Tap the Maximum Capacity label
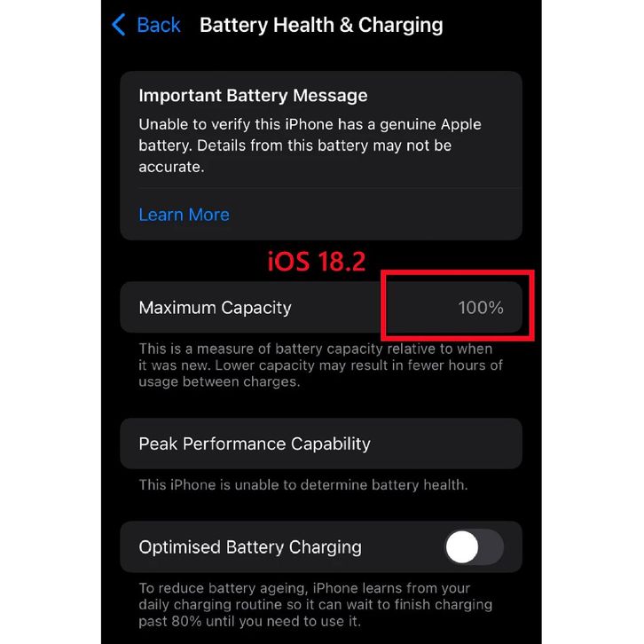This screenshot has width=644, height=644. click(x=216, y=308)
